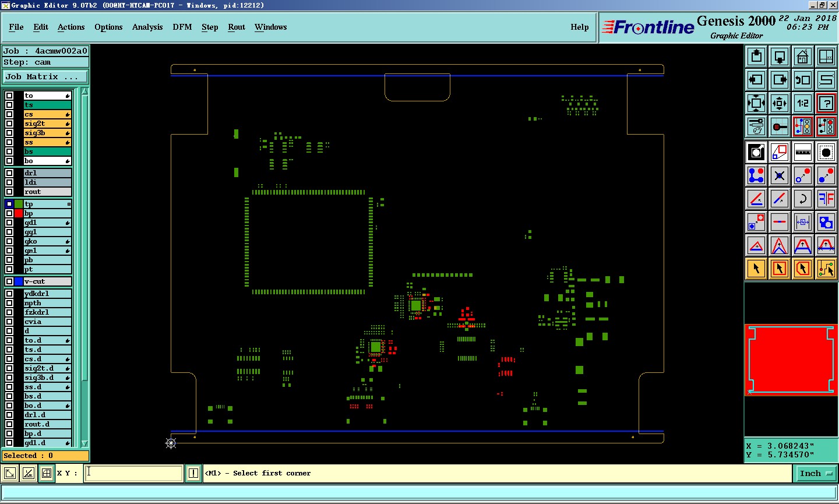Click the red traffic light net icon
The image size is (839, 504).
point(826,126)
